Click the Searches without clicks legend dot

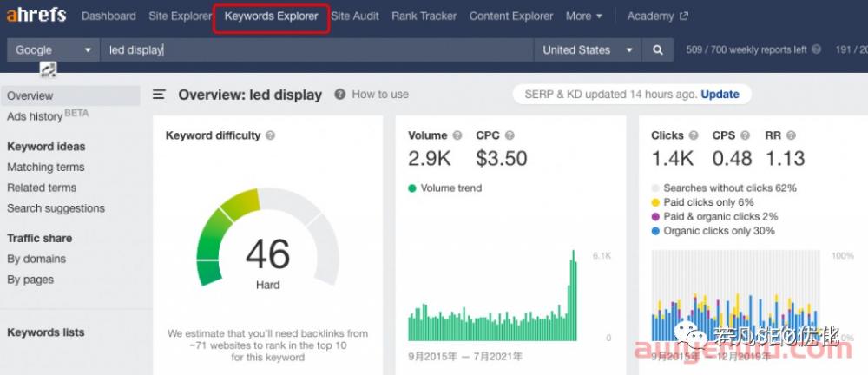click(656, 188)
